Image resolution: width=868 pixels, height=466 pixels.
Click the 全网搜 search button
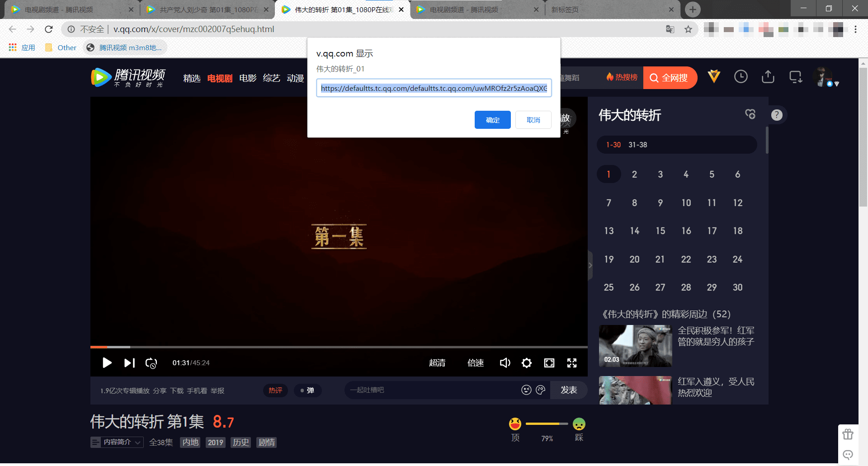coord(670,78)
